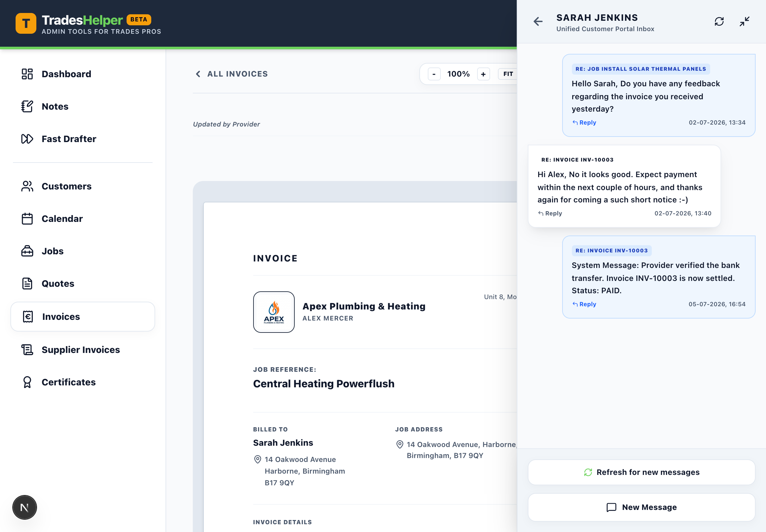This screenshot has width=766, height=532.
Task: Click the Calendar icon in sidebar
Action: [x=27, y=219]
